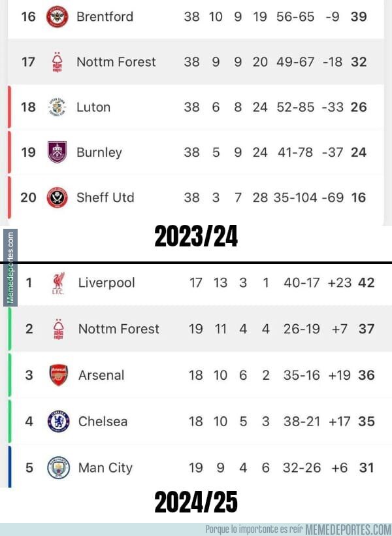Viewport: 392px width, 536px height.
Task: Click the Man City crest
Action: (58, 467)
